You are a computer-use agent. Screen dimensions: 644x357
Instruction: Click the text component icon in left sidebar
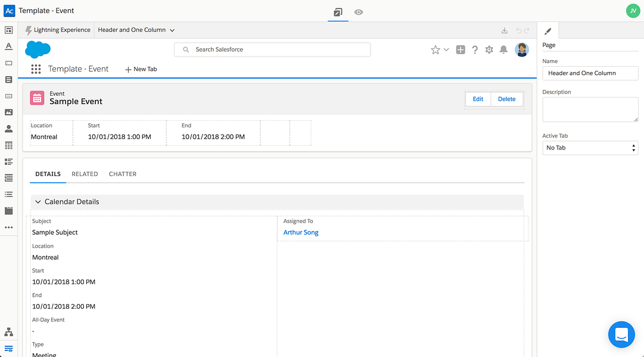(8, 46)
